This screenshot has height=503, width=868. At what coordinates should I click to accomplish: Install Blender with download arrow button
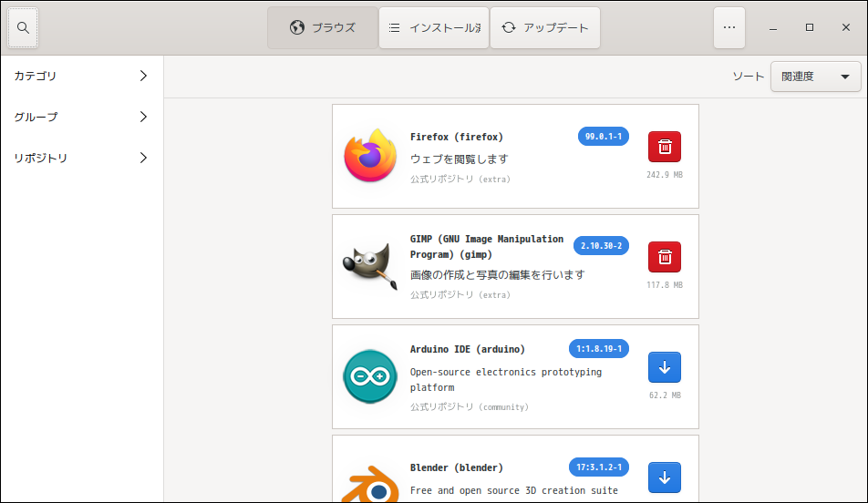click(665, 477)
